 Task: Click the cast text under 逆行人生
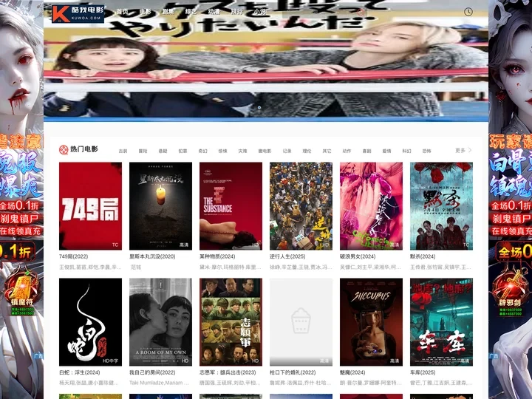[x=301, y=267]
